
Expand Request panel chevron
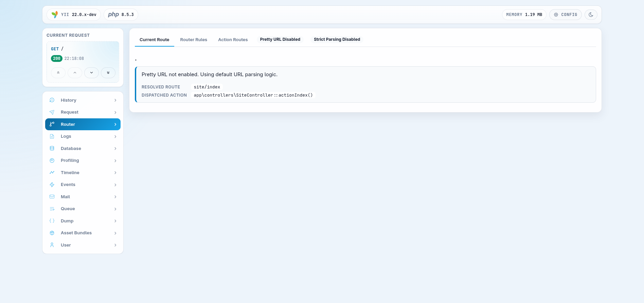coord(115,112)
